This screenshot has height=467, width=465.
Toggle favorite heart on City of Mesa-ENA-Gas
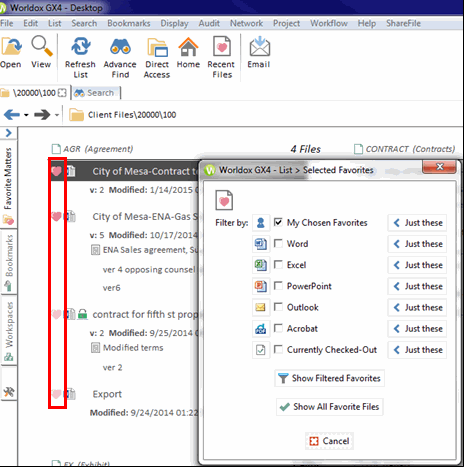(x=56, y=217)
